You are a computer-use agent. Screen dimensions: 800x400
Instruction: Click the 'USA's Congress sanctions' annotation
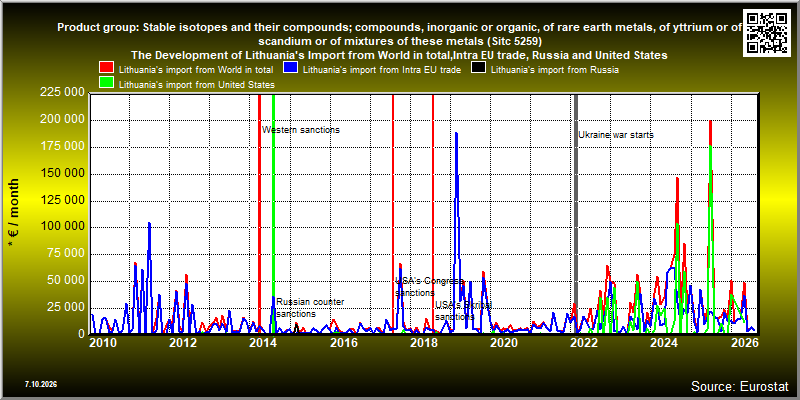(x=430, y=287)
